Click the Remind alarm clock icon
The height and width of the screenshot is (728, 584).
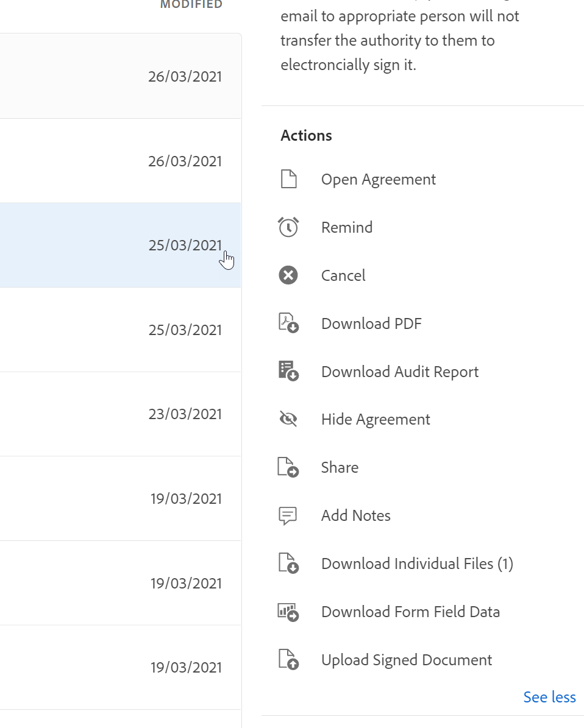[288, 227]
